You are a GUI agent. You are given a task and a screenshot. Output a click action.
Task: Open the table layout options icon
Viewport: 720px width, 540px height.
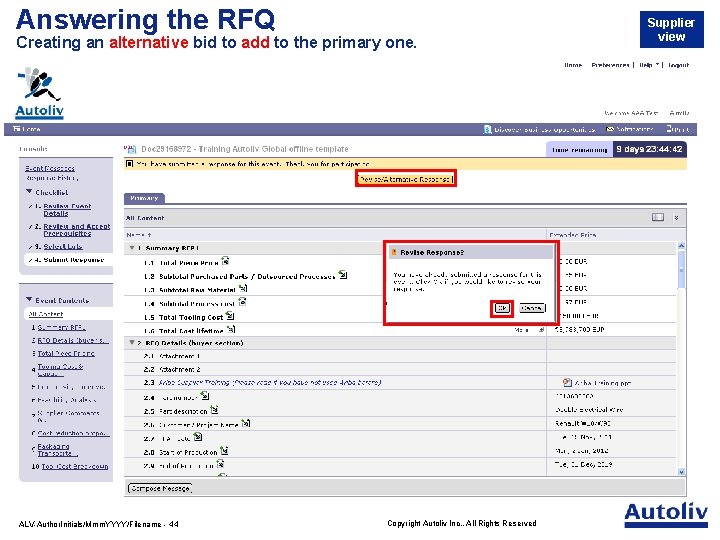pyautogui.click(x=658, y=217)
